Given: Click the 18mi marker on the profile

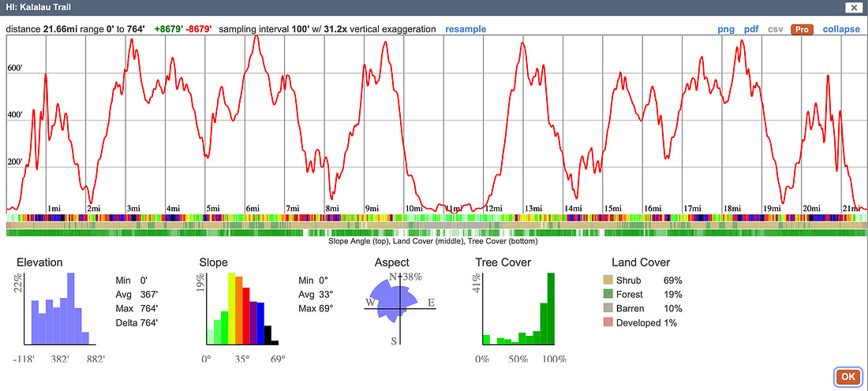Looking at the screenshot, I should click(732, 208).
